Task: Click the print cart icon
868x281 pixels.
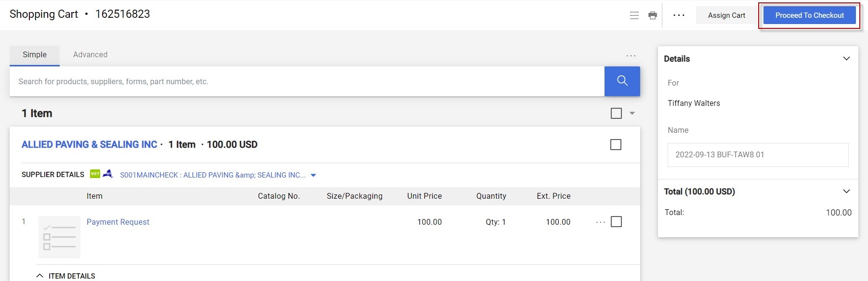Action: (653, 15)
